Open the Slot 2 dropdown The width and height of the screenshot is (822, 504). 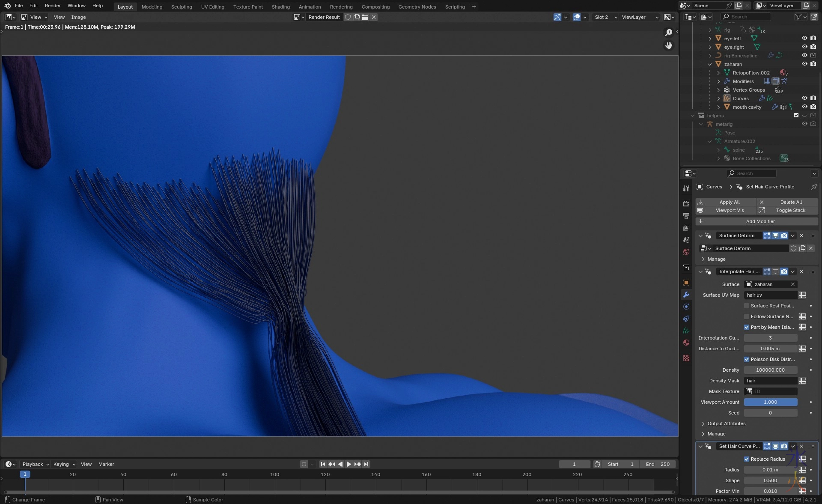pyautogui.click(x=605, y=17)
